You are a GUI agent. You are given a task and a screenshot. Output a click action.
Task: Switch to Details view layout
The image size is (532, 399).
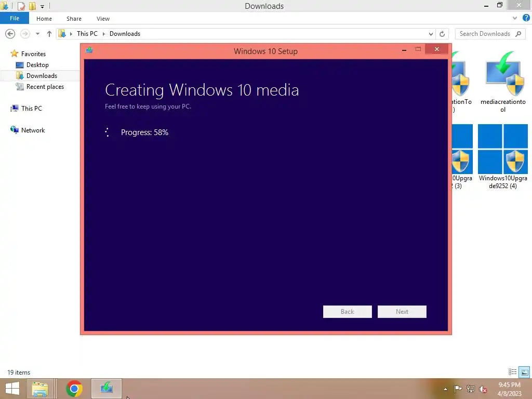(x=512, y=372)
